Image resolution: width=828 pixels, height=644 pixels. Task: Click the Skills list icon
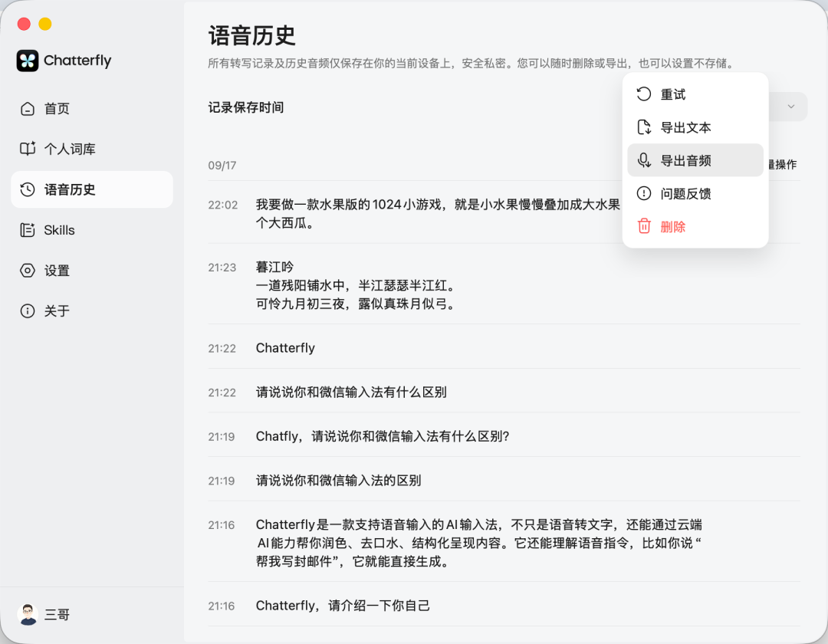[28, 230]
